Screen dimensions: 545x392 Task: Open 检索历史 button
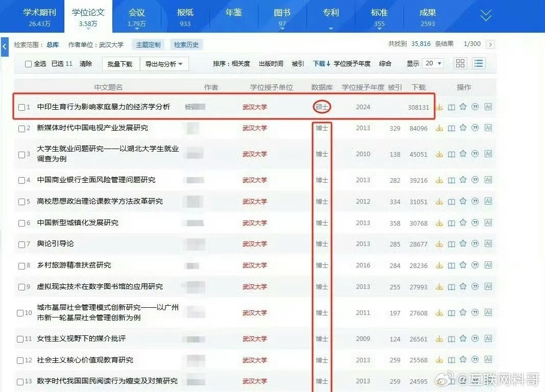[186, 44]
